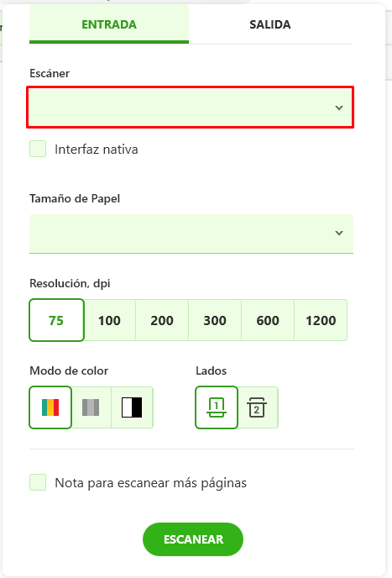Enable the Interfaz nativa checkbox
Viewport: 392px width, 578px height.
pyautogui.click(x=38, y=149)
